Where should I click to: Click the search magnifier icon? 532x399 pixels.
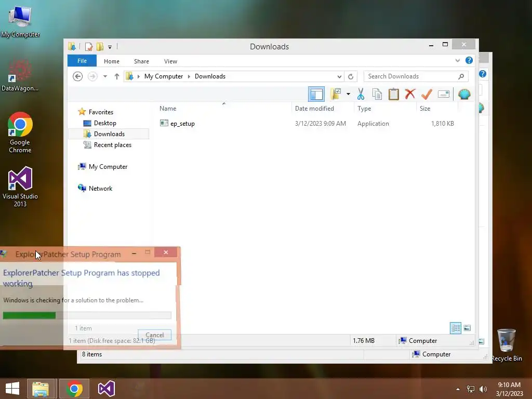[x=461, y=76]
